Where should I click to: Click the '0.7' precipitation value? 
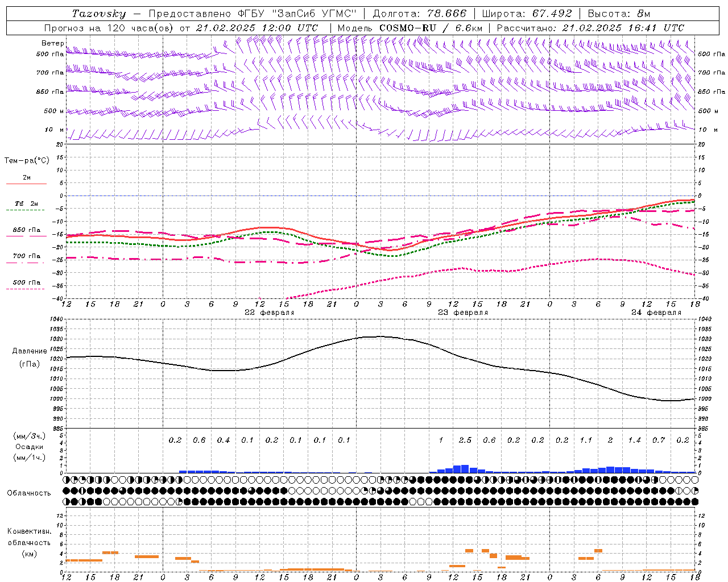coord(659,440)
